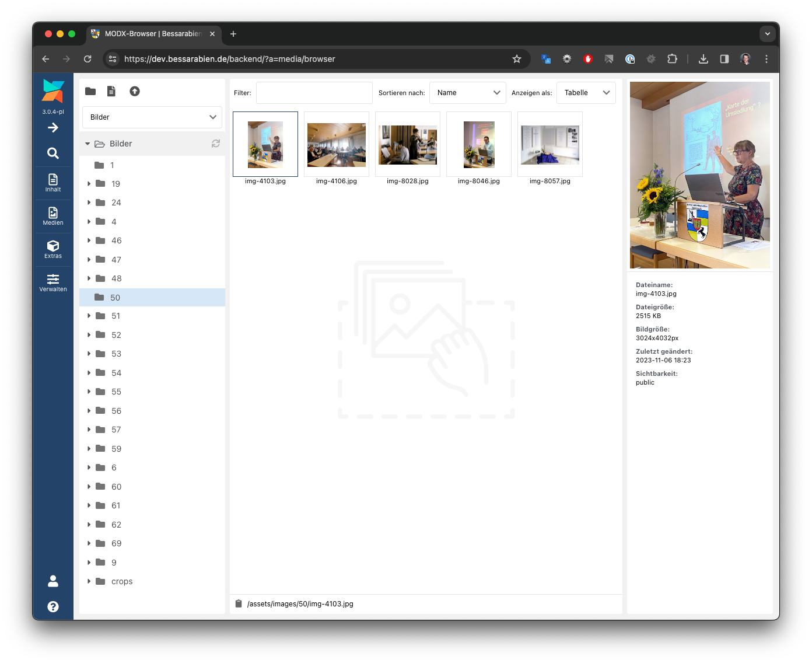Screen dimensions: 812x663
Task: Open the Anzeigen als Tabelle dropdown
Action: pos(586,93)
